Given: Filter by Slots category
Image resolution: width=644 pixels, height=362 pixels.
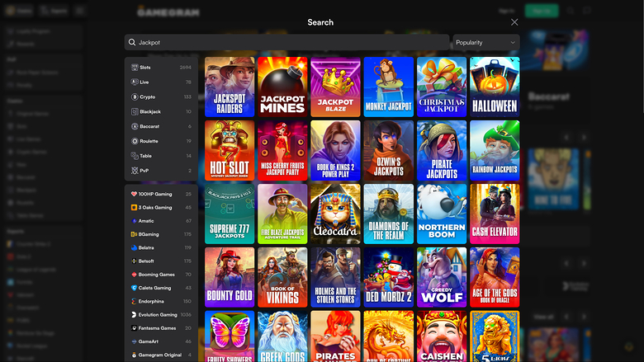Looking at the screenshot, I should (161, 68).
